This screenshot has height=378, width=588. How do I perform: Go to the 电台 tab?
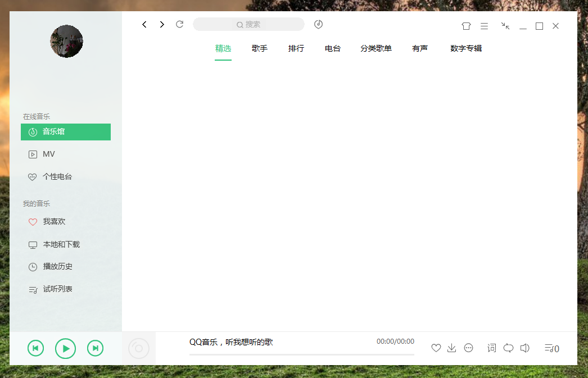coord(333,48)
